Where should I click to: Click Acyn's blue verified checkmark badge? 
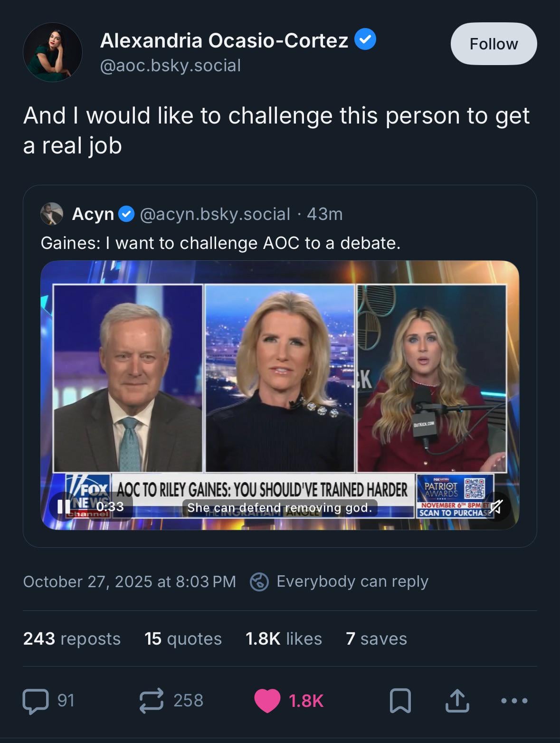126,214
